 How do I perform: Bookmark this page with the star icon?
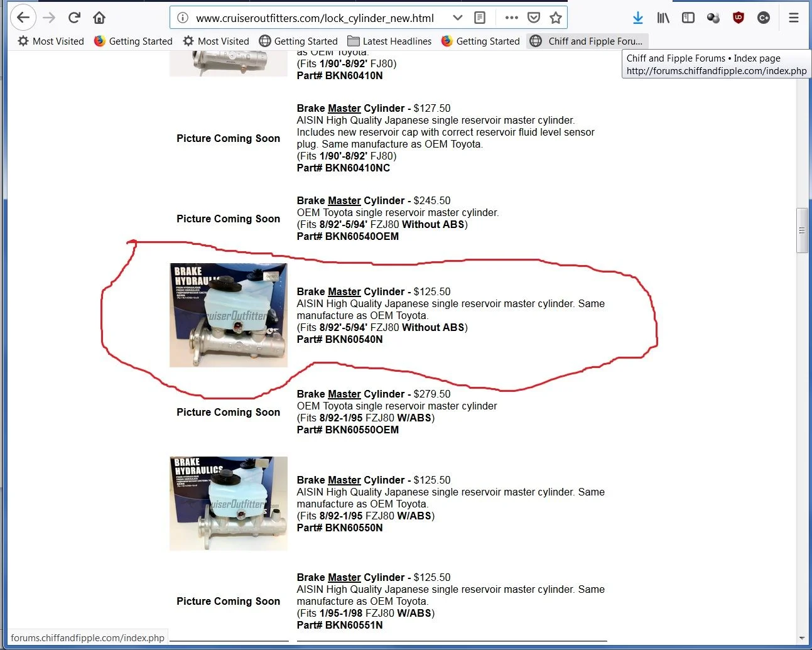(x=555, y=18)
